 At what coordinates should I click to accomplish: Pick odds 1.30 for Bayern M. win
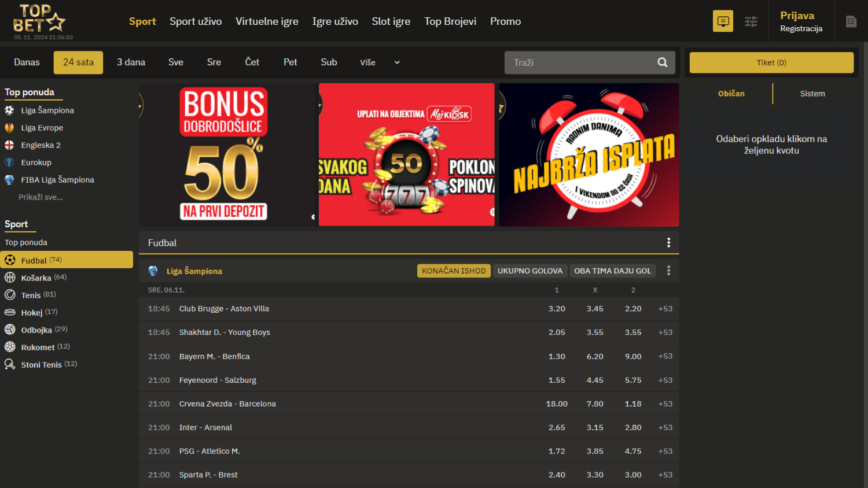click(x=557, y=356)
